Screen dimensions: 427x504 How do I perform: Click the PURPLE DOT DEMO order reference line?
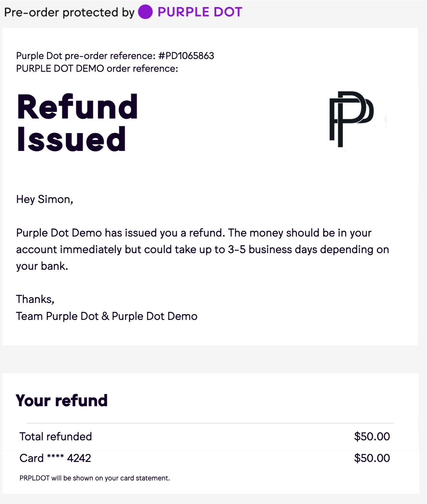[x=97, y=69]
